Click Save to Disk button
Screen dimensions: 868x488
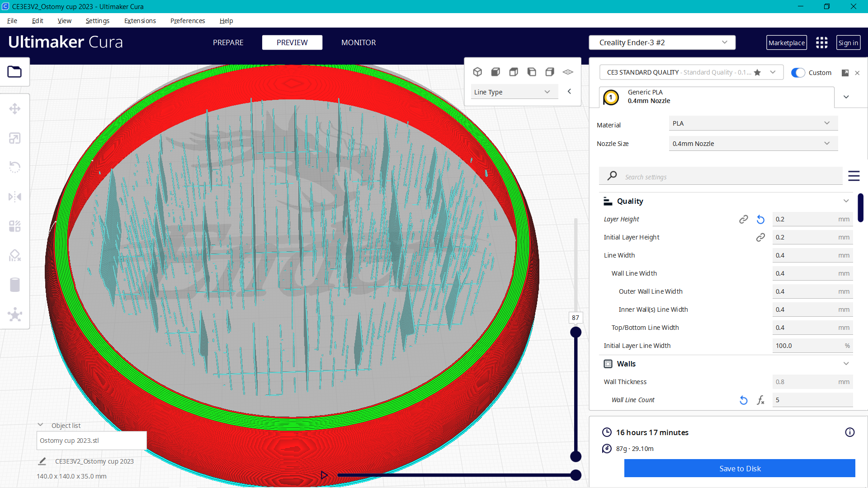739,469
